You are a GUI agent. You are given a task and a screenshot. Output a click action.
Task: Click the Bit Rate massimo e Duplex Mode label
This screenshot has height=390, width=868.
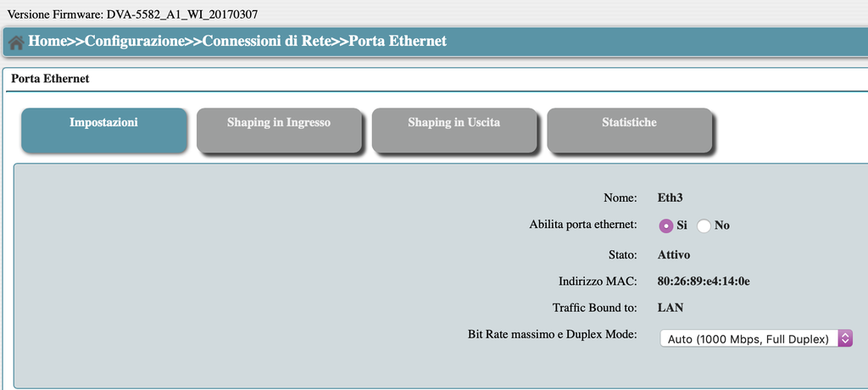(x=553, y=335)
